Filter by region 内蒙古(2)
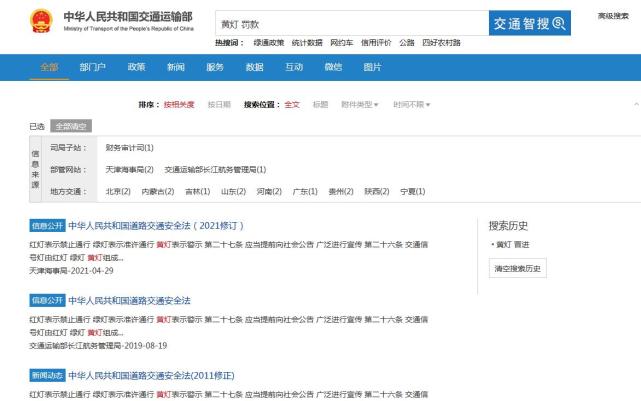 click(157, 191)
